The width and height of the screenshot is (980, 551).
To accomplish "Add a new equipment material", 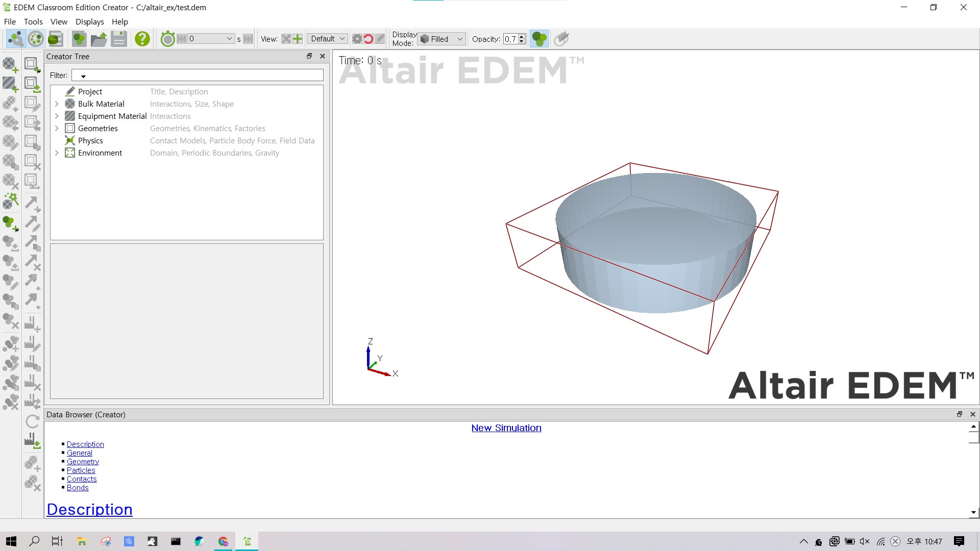I will pyautogui.click(x=10, y=84).
